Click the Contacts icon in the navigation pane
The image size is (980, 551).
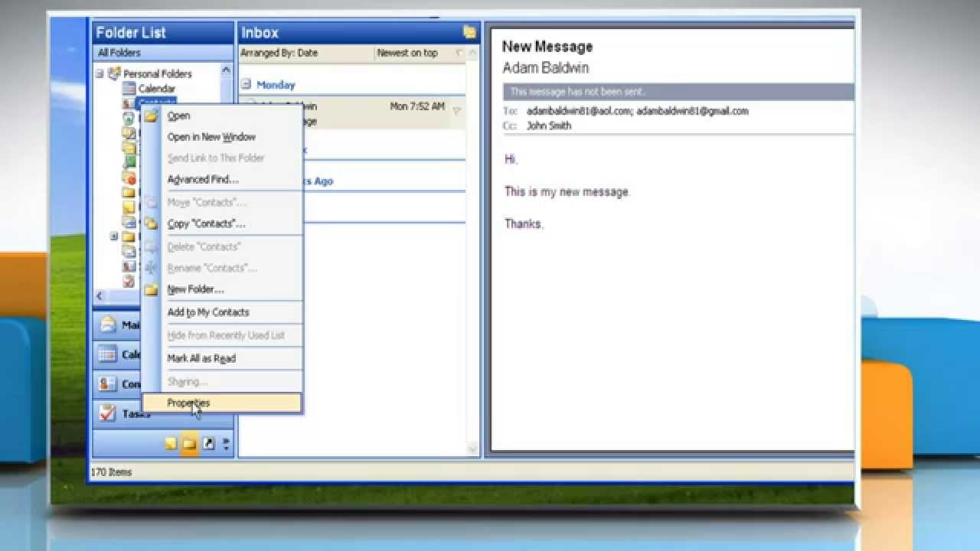click(x=108, y=384)
